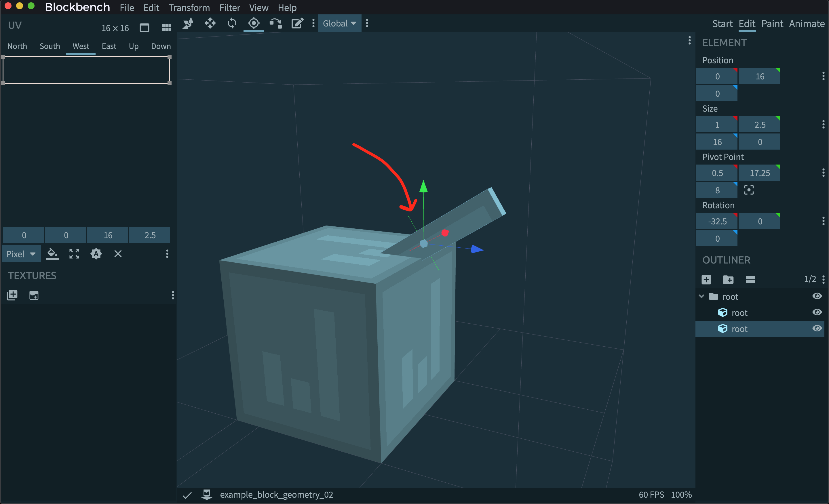Click the UV fill bucket icon
829x504 pixels.
(52, 254)
